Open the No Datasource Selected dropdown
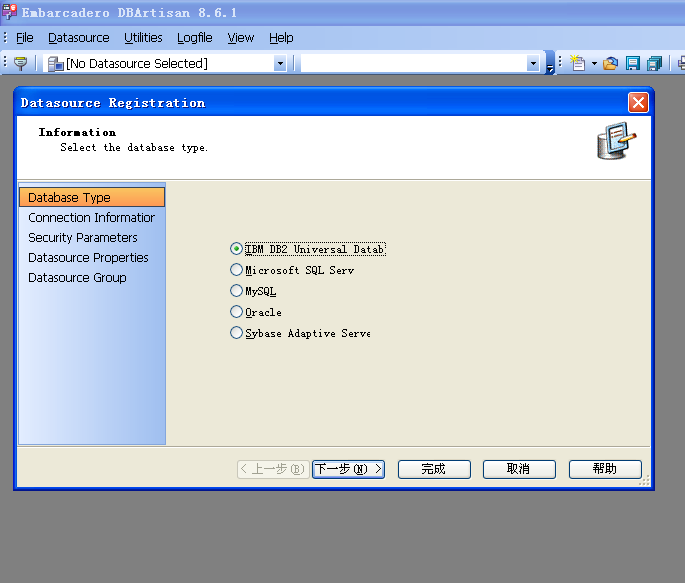Image resolution: width=685 pixels, height=583 pixels. [280, 64]
